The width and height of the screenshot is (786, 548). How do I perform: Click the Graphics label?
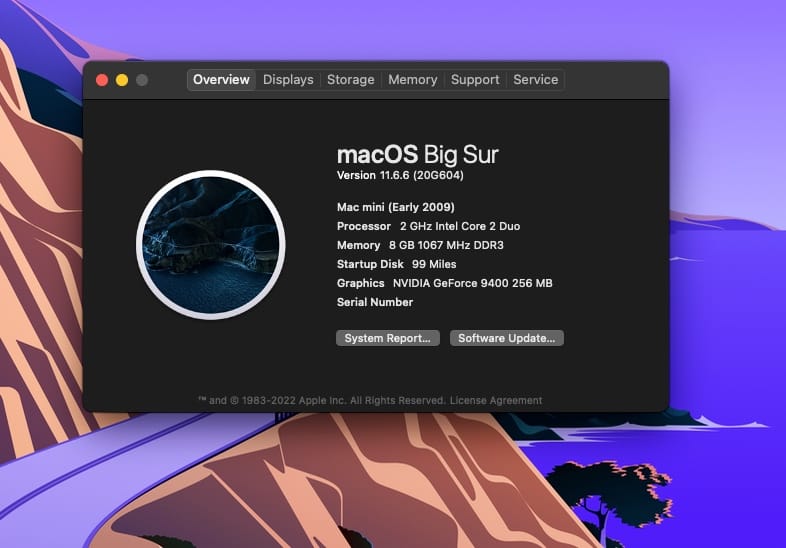pos(360,283)
